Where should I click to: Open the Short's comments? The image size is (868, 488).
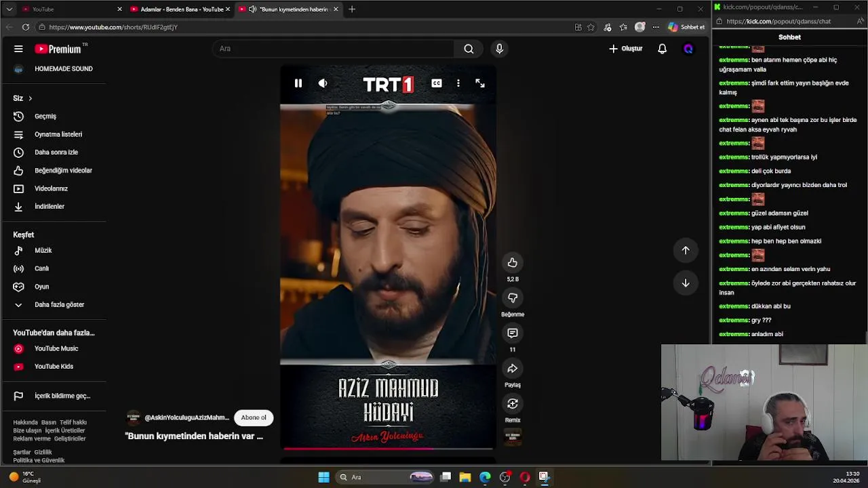point(513,333)
